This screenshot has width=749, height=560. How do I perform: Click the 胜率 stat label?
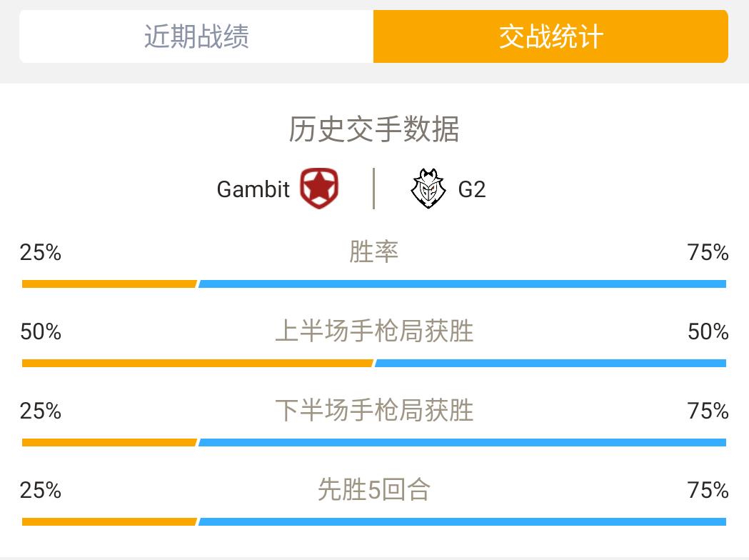tap(374, 251)
